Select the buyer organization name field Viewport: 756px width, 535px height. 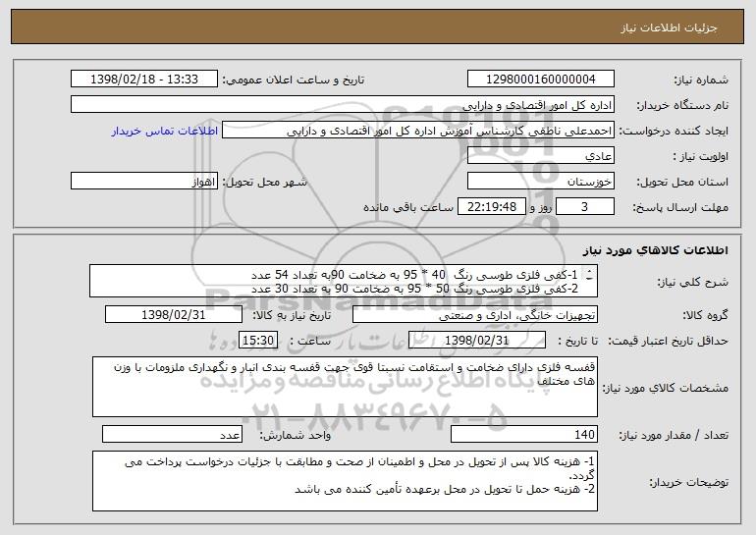point(343,105)
